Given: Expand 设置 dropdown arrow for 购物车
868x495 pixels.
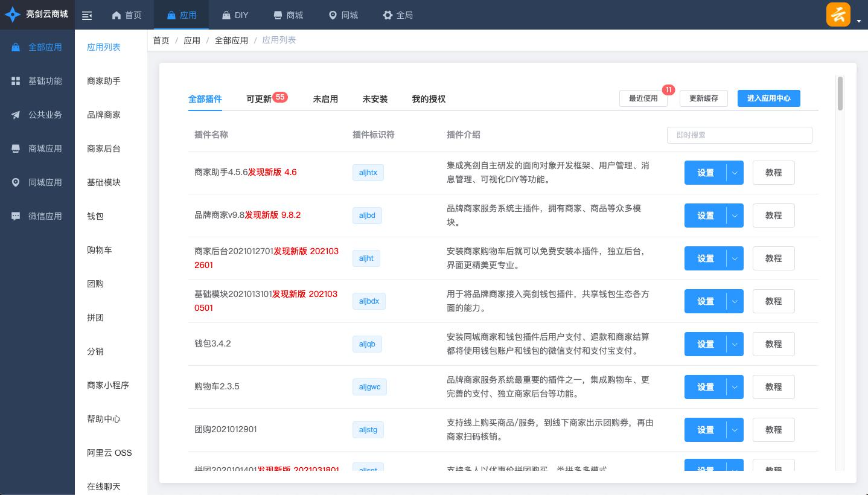Looking at the screenshot, I should click(x=735, y=387).
